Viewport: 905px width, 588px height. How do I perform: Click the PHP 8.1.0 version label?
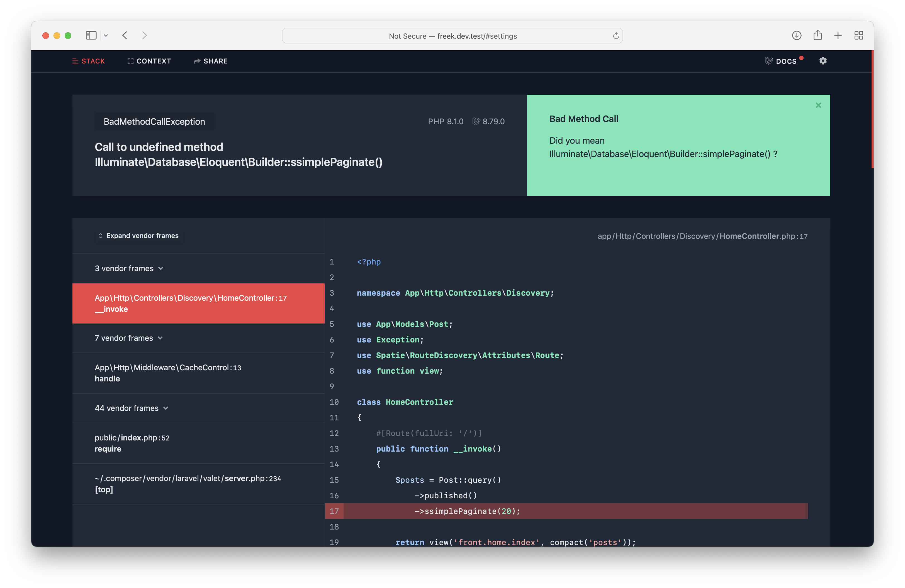446,122
